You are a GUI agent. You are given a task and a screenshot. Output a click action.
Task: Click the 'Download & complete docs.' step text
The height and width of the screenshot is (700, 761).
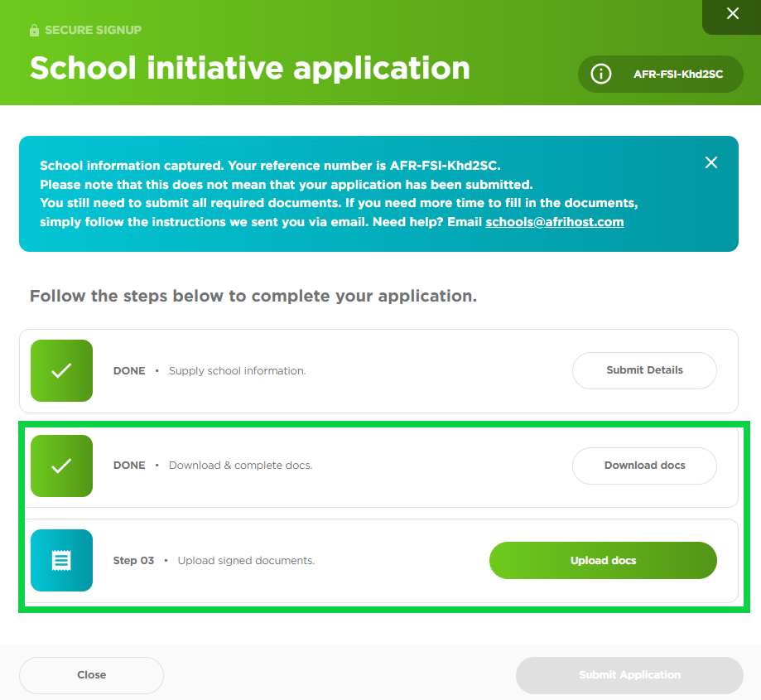[x=240, y=466]
